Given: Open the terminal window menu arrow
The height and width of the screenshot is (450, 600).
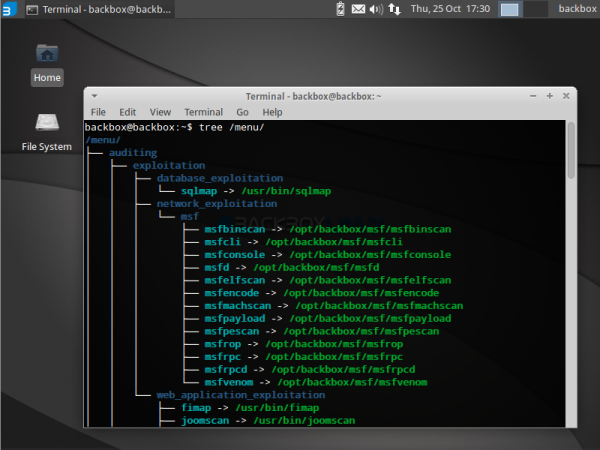Looking at the screenshot, I should (95, 96).
